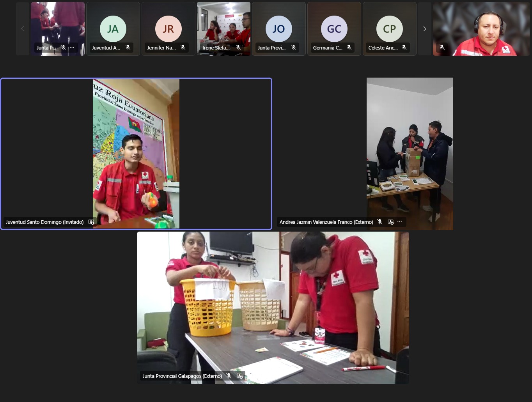The width and height of the screenshot is (532, 402).
Task: Select the self-view video at top right
Action: (481, 29)
